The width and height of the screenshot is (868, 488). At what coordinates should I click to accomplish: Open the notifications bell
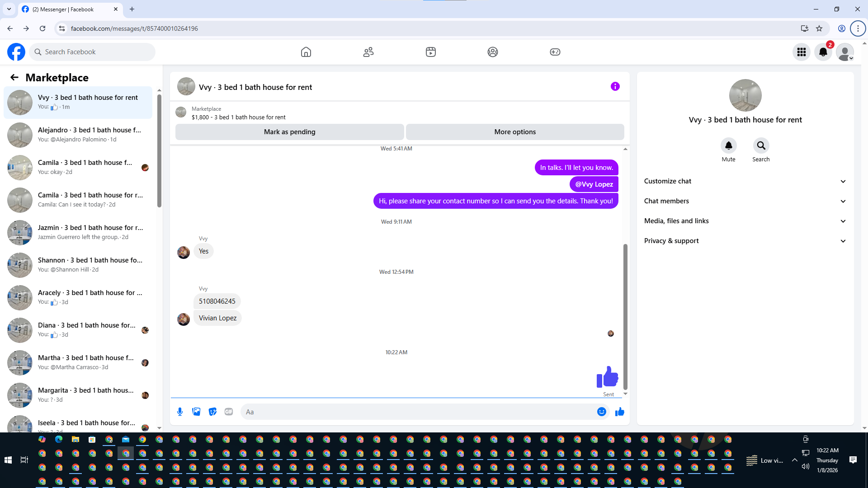(x=823, y=52)
